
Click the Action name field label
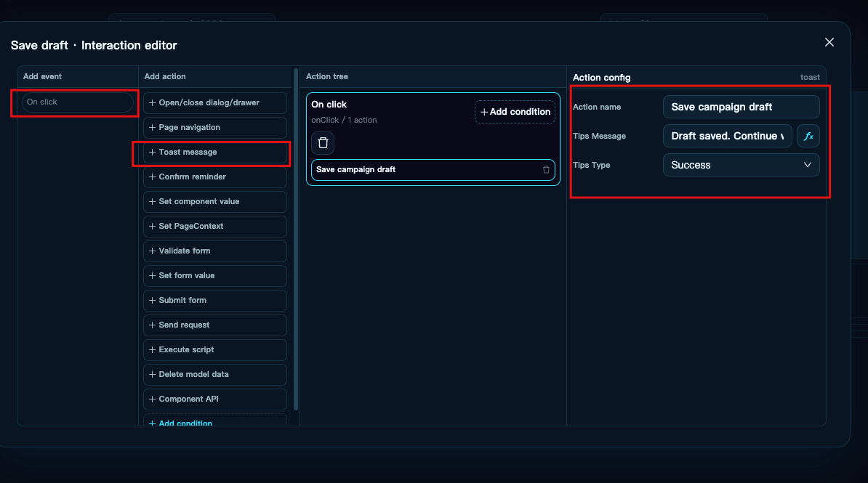click(597, 107)
